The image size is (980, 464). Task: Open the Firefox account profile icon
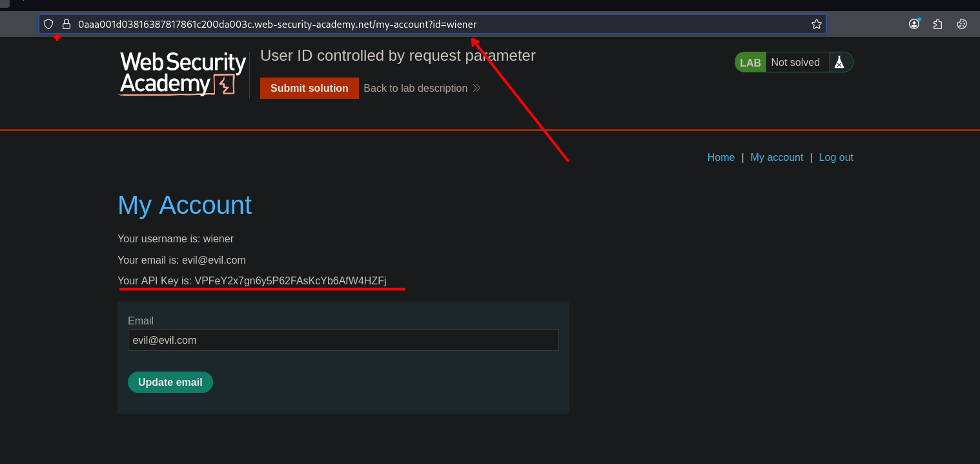pos(914,24)
